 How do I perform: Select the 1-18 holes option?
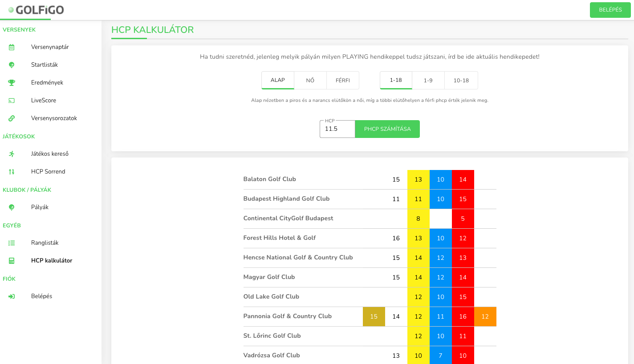[396, 81]
